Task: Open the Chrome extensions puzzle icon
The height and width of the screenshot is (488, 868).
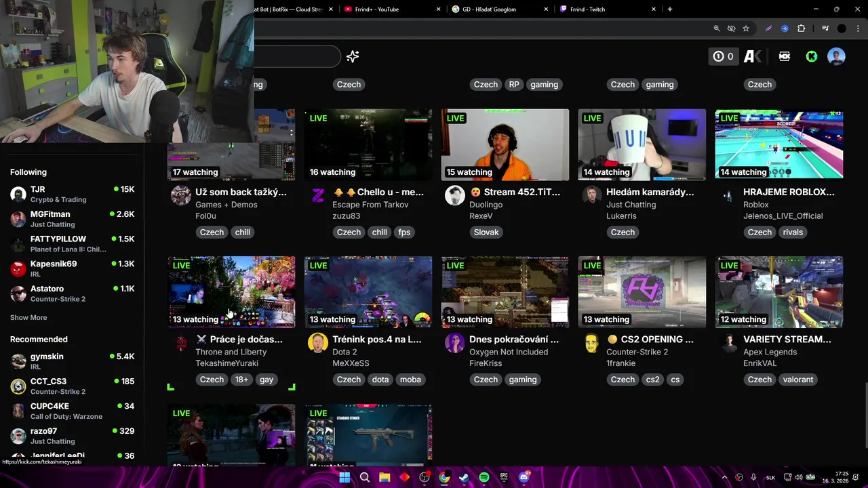Action: (802, 28)
